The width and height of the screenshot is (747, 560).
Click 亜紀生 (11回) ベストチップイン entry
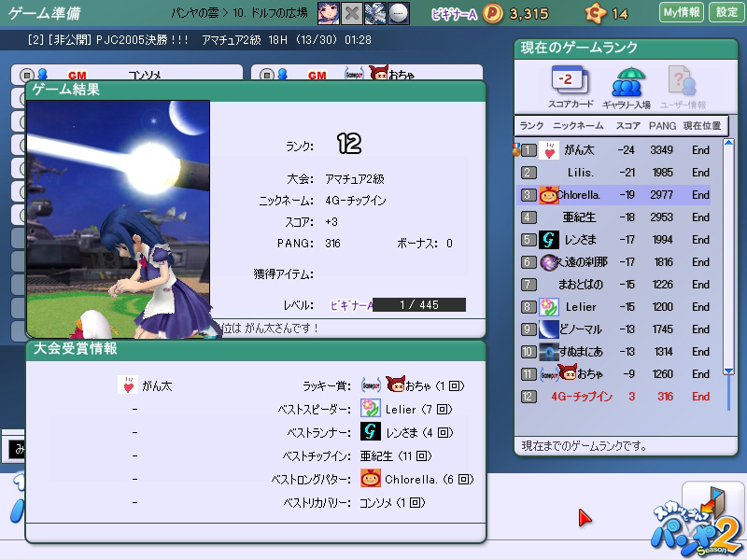point(395,455)
